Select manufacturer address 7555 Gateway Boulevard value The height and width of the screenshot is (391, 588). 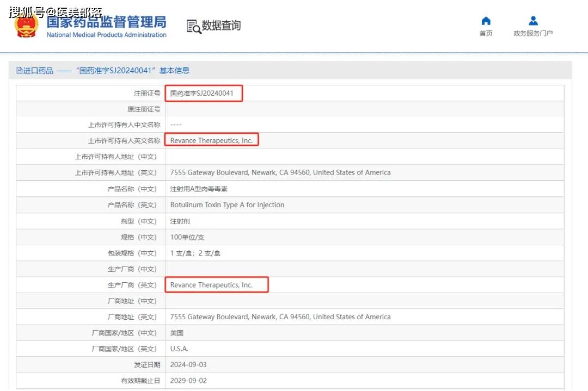coord(280,317)
